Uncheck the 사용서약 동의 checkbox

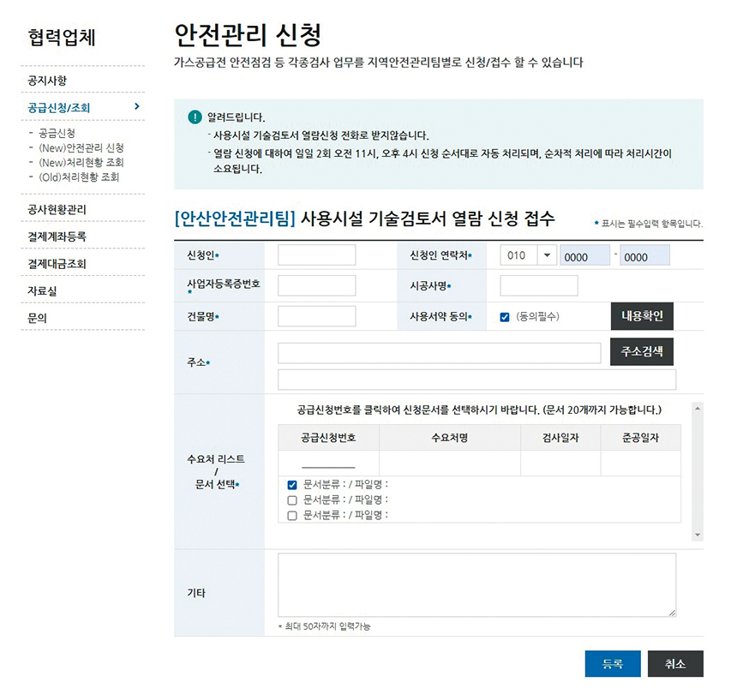click(505, 317)
